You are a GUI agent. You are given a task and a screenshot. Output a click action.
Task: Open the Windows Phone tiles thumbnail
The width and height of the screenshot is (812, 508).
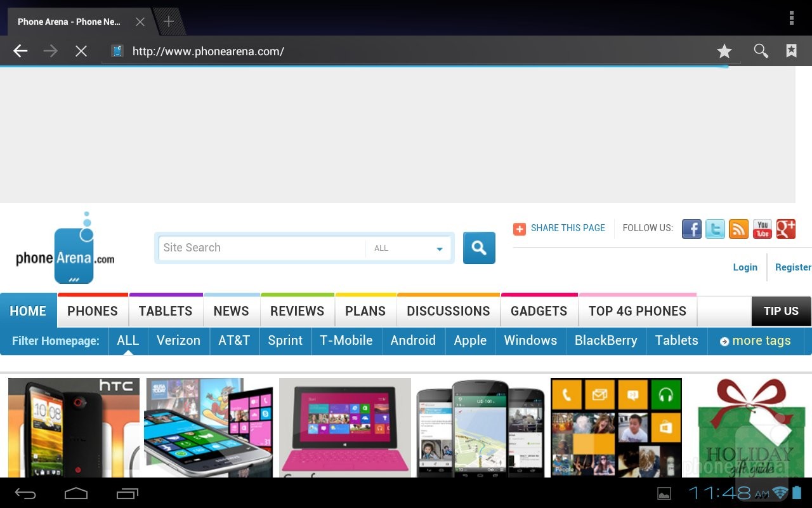(616, 427)
